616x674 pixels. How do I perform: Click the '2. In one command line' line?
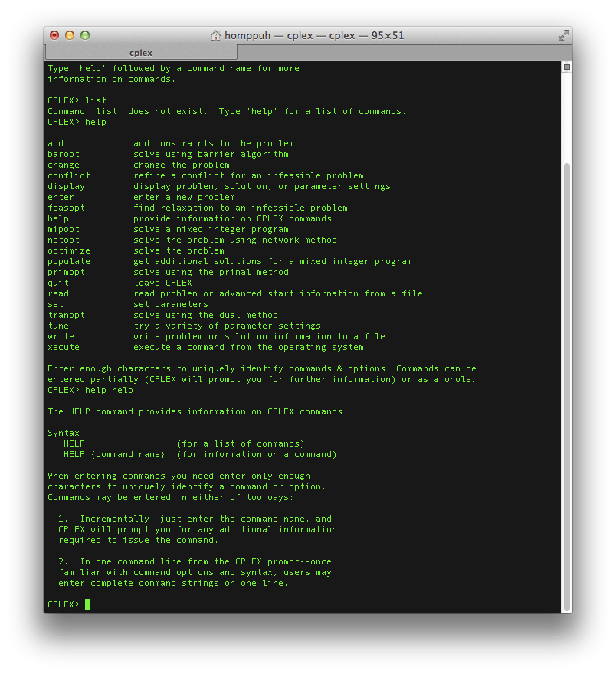195,562
